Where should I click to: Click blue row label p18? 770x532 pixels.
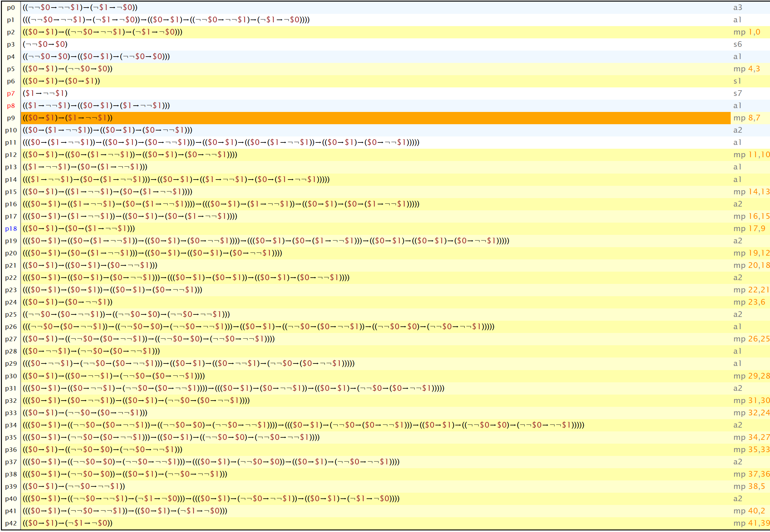tap(11, 229)
